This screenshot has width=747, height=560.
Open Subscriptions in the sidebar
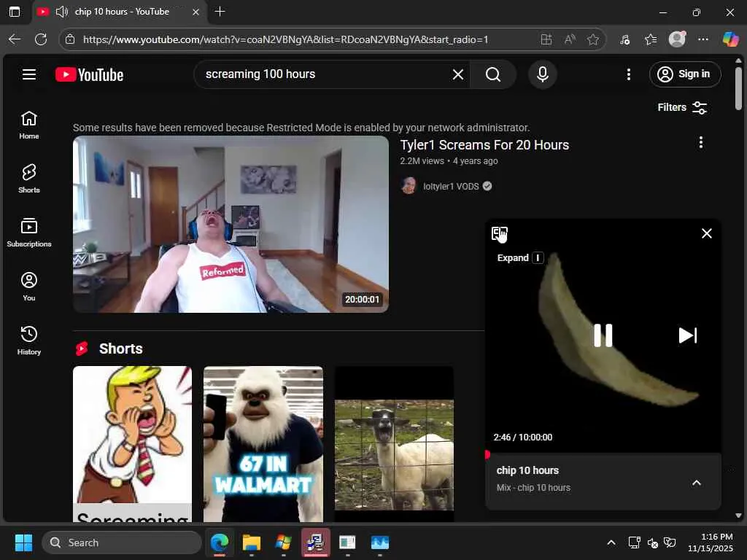[x=29, y=233]
